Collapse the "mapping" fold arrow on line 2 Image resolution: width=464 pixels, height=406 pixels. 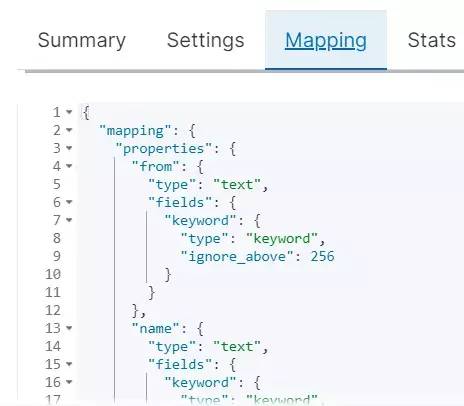(x=69, y=130)
